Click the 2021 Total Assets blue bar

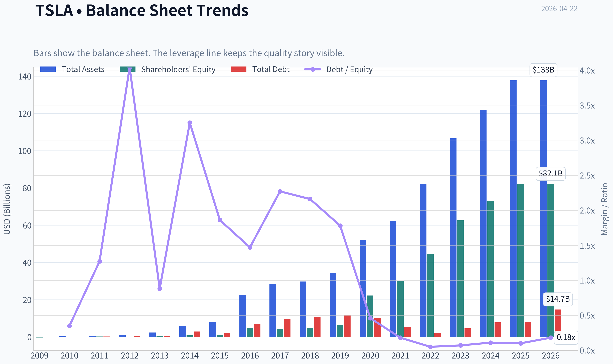click(393, 279)
